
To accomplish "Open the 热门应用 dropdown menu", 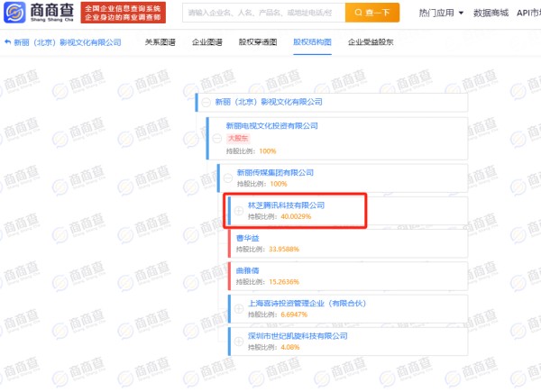I will [x=441, y=14].
